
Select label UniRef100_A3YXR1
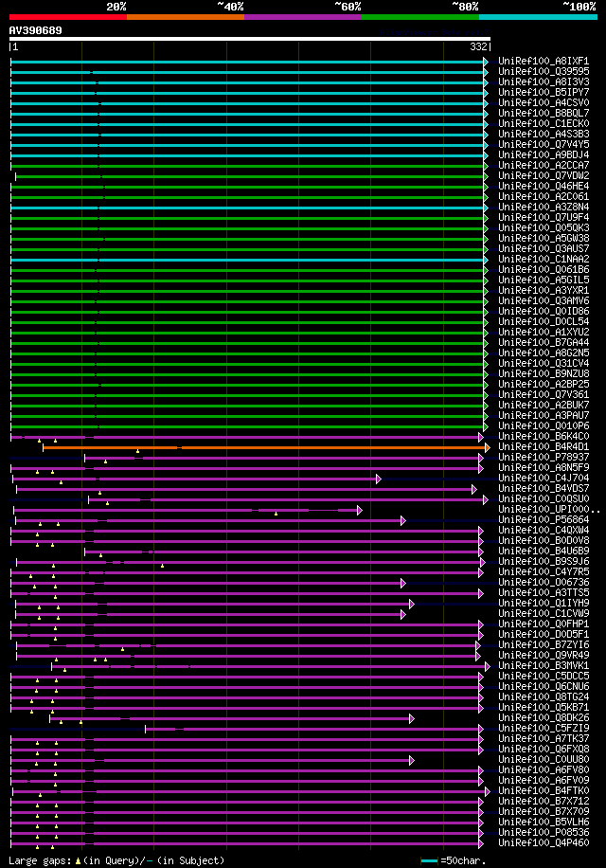pyautogui.click(x=544, y=290)
